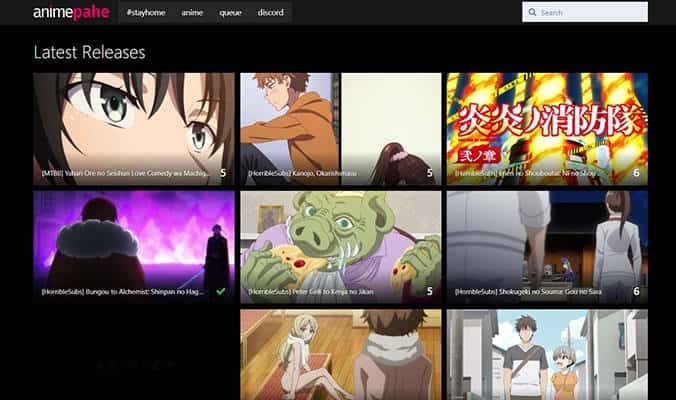Open the Kanojo, Okarishimasu release thumbnail
This screenshot has width=676, height=400.
341,129
